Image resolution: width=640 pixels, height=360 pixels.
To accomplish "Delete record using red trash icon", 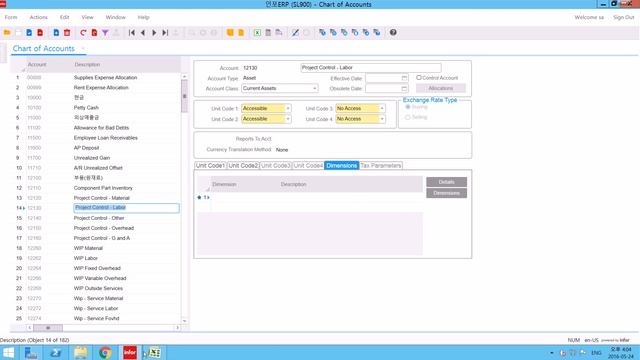I will [x=67, y=33].
